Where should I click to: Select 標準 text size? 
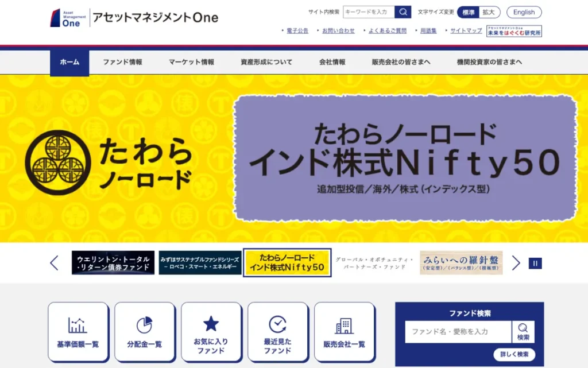point(468,13)
